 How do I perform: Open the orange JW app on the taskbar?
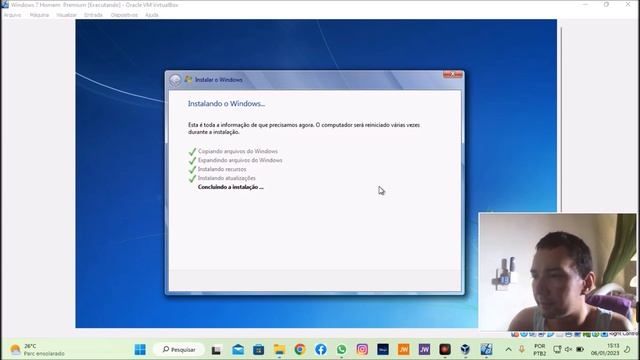pos(404,350)
